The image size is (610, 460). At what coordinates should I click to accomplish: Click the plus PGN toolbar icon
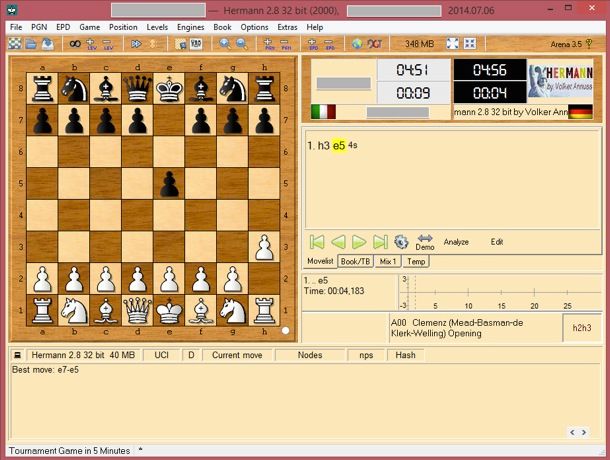pos(269,44)
